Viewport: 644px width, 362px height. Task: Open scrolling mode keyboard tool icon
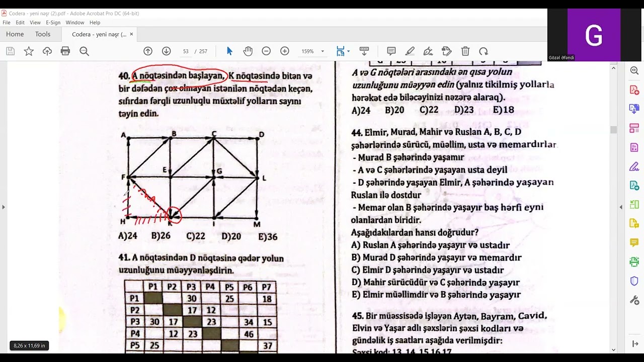click(x=364, y=51)
